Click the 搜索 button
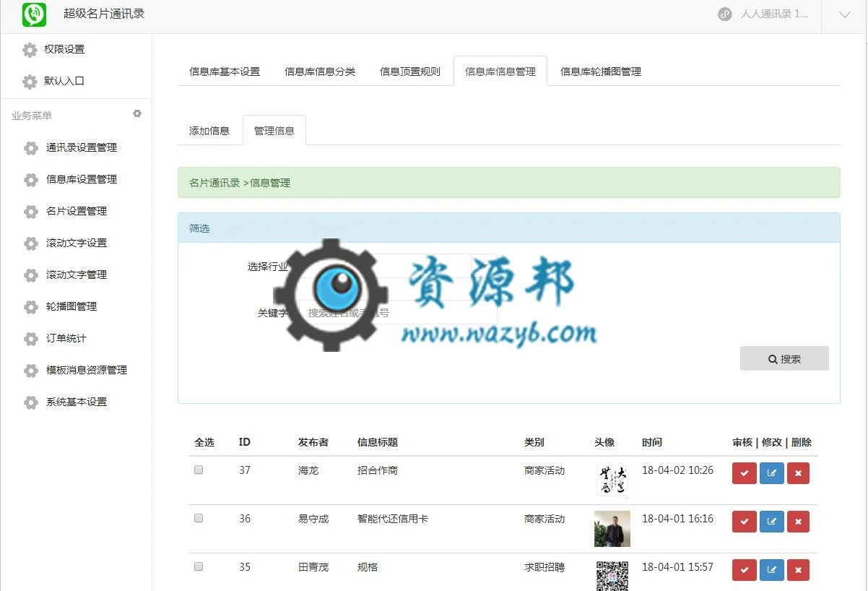868x591 pixels. click(x=784, y=358)
